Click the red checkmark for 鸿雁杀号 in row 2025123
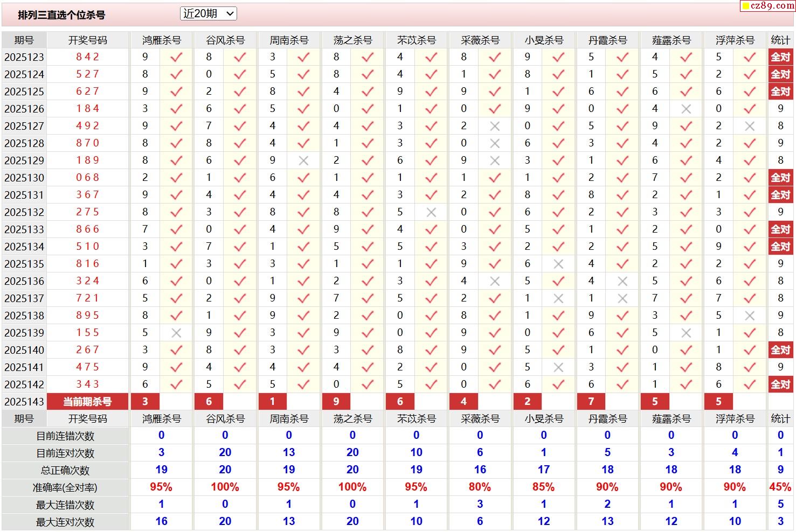This screenshot has width=796, height=532. [x=176, y=57]
